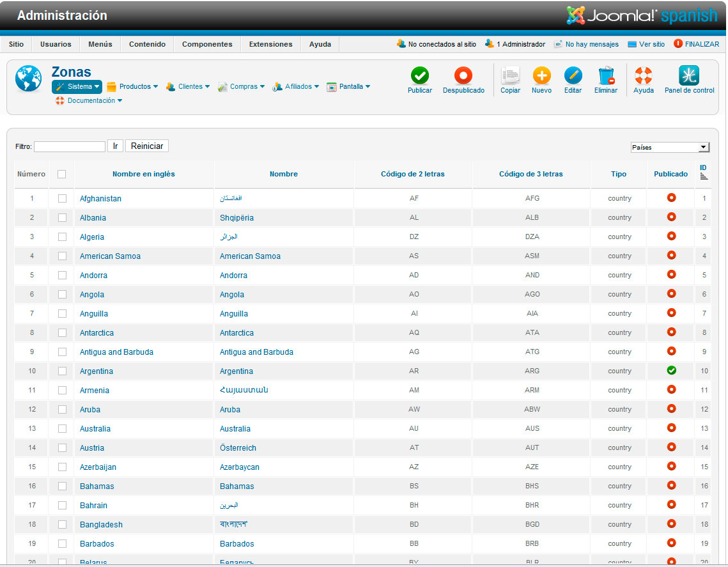
Task: Publish Australia via red status icon
Action: (x=671, y=428)
